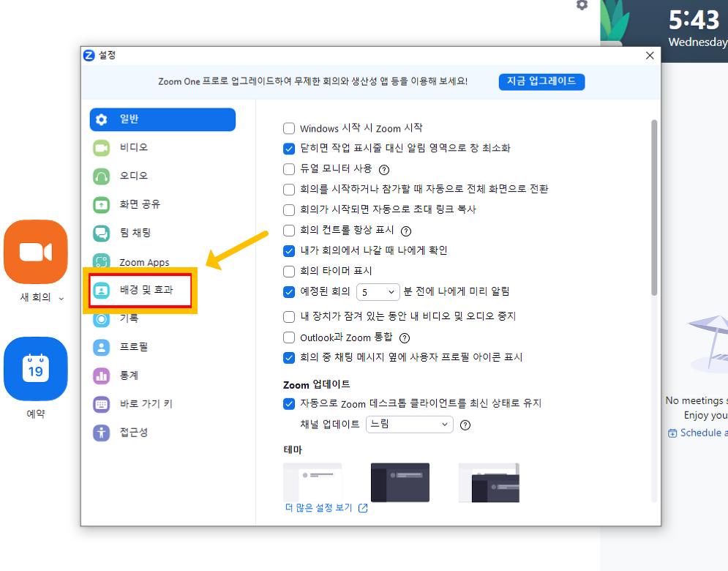Open 기록 settings tab
This screenshot has height=571, width=728.
pos(162,319)
